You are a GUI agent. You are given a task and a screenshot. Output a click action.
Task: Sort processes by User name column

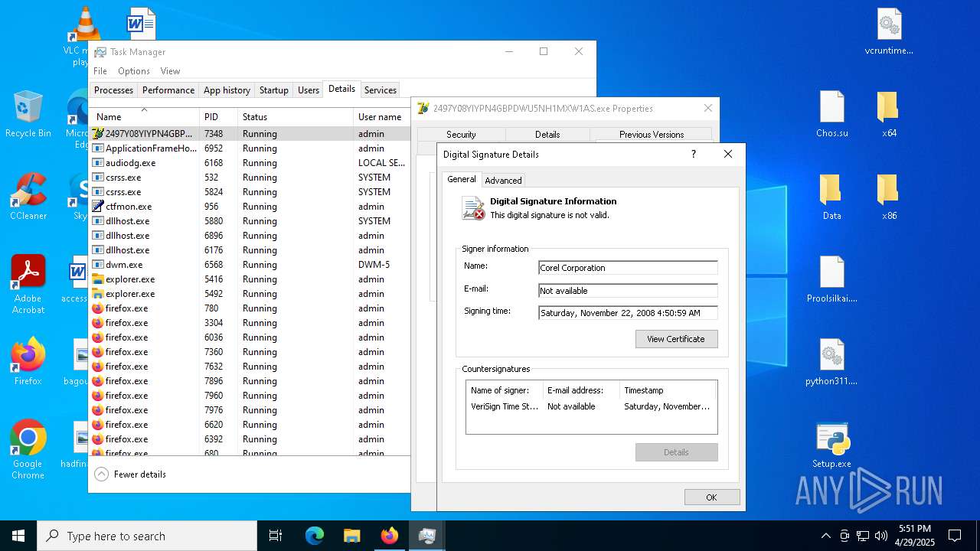tap(382, 117)
